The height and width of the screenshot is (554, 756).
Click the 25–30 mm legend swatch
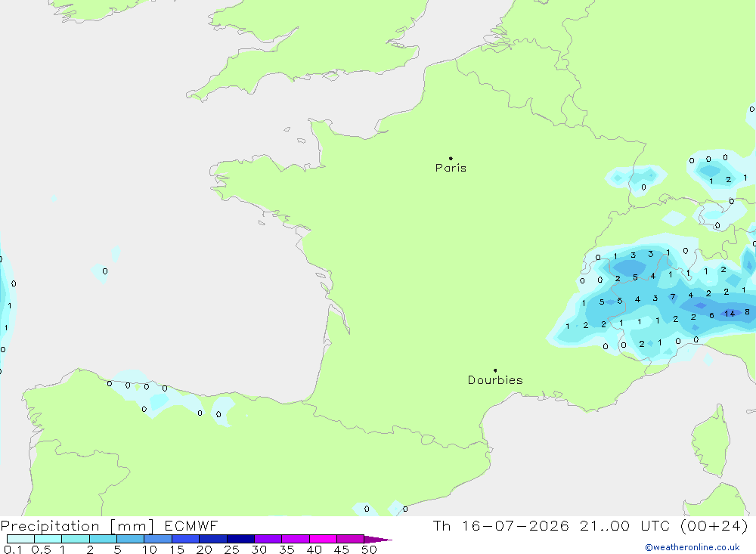240,539
